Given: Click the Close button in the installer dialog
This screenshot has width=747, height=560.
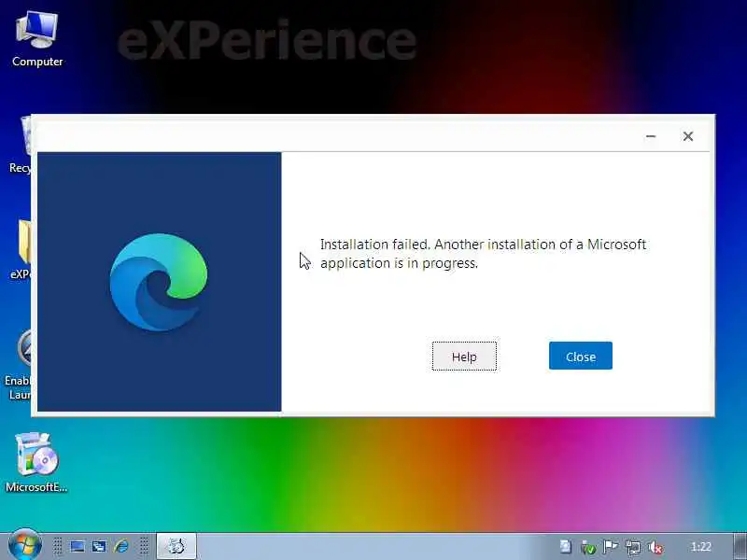Looking at the screenshot, I should [580, 356].
